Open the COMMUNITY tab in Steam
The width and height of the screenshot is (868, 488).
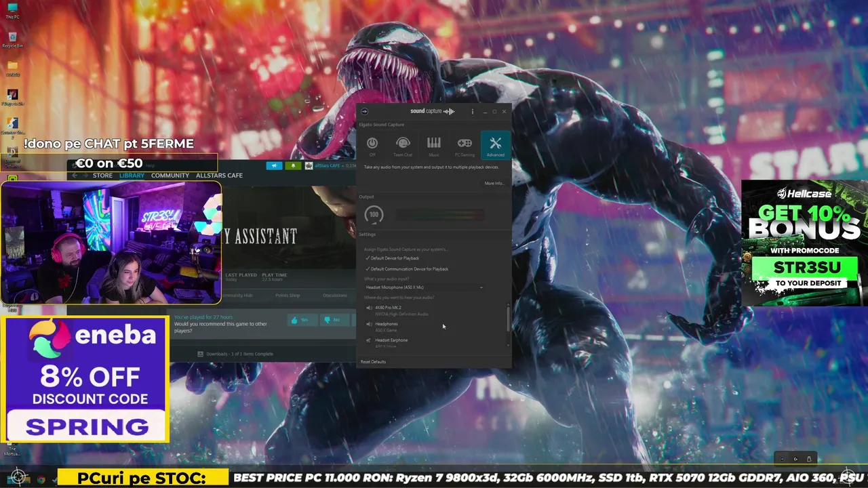point(170,176)
